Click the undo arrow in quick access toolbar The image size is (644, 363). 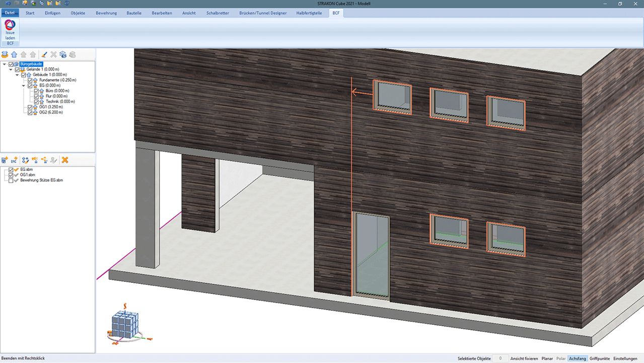[x=8, y=3]
